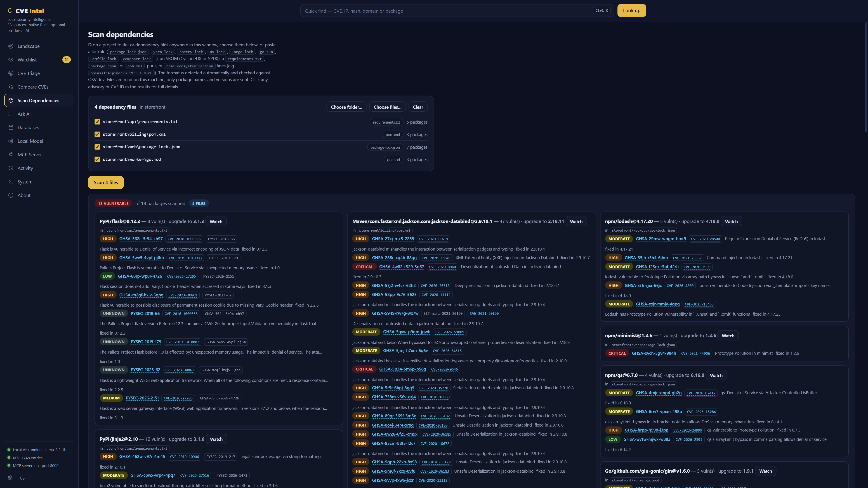
Task: Uncheck storefront\web\package-lock.json file
Action: (x=97, y=147)
